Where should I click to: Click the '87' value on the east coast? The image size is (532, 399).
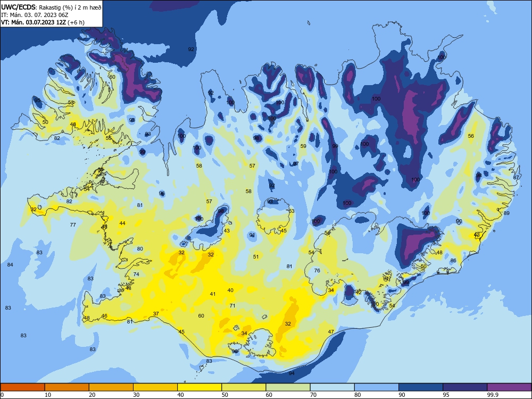pos(517,178)
